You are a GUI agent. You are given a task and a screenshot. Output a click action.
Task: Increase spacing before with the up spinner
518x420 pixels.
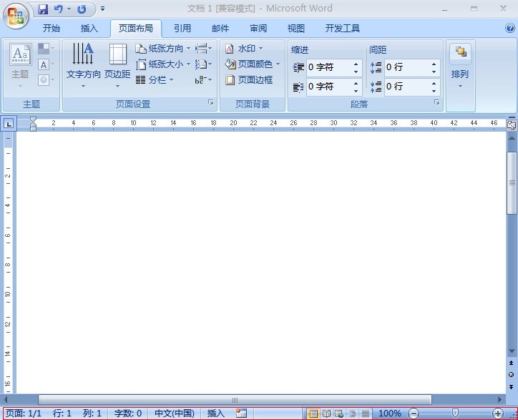(x=434, y=64)
